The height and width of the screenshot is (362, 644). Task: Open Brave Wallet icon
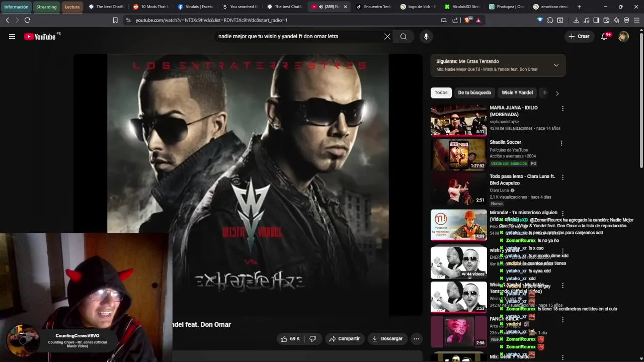[606, 20]
